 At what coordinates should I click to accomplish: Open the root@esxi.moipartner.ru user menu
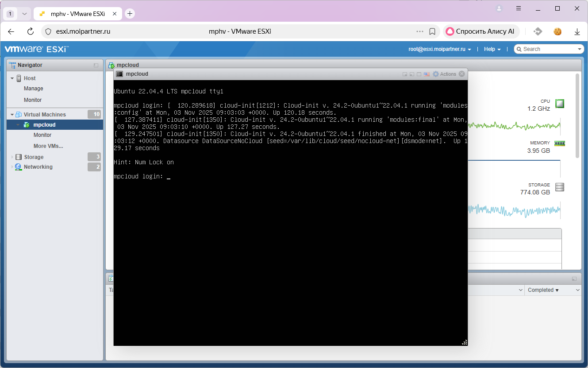tap(439, 49)
